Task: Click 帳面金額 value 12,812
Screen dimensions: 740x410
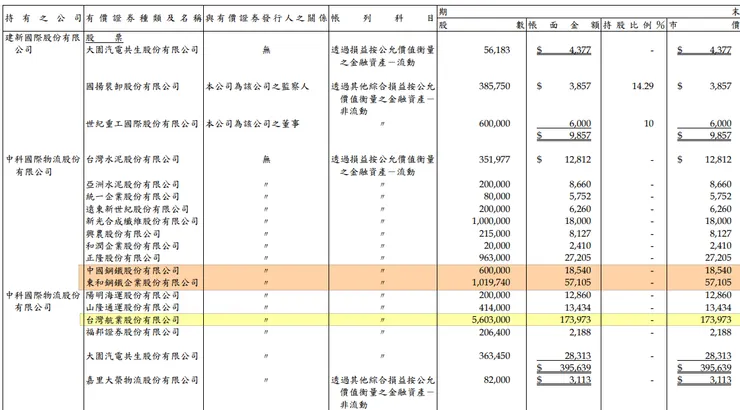Action: click(578, 159)
